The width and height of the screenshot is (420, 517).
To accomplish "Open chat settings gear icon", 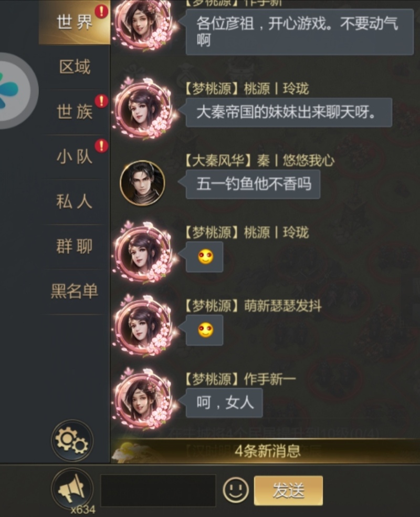I will point(72,441).
